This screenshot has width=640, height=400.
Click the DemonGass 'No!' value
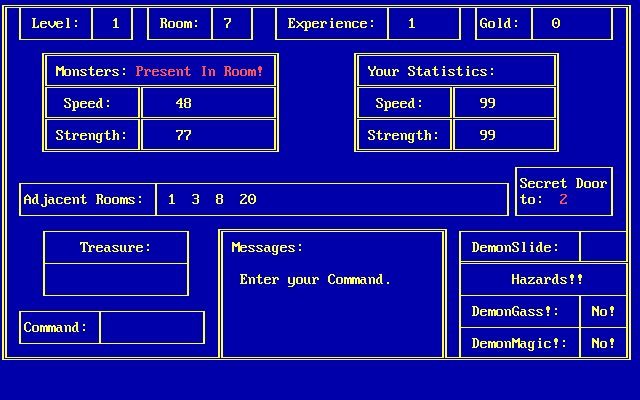point(603,311)
